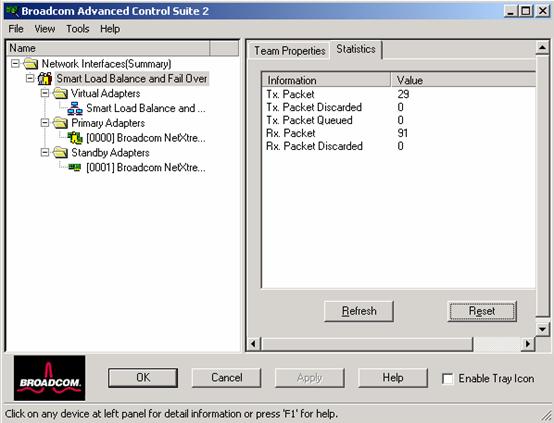The height and width of the screenshot is (423, 554).
Task: Click the value 29
Action: tap(403, 94)
